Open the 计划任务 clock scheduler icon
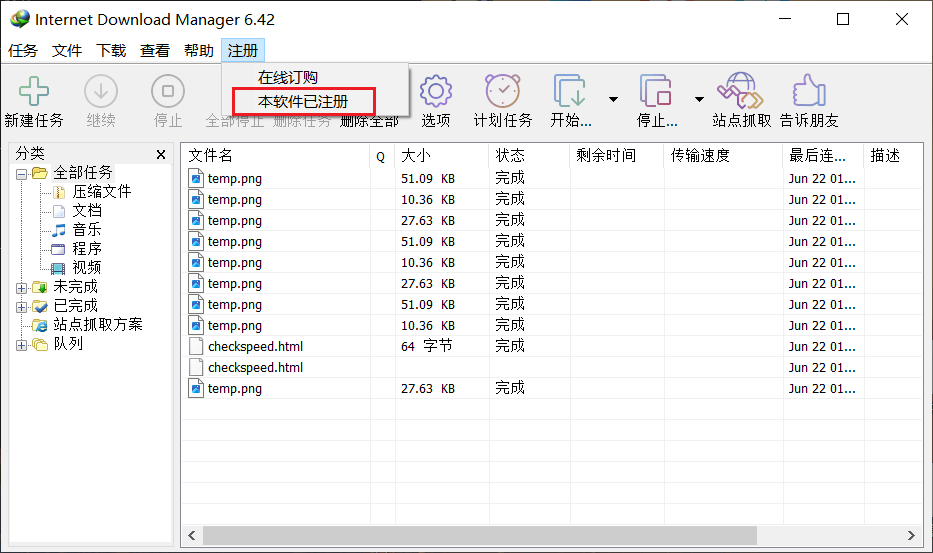The width and height of the screenshot is (933, 553). [x=502, y=92]
